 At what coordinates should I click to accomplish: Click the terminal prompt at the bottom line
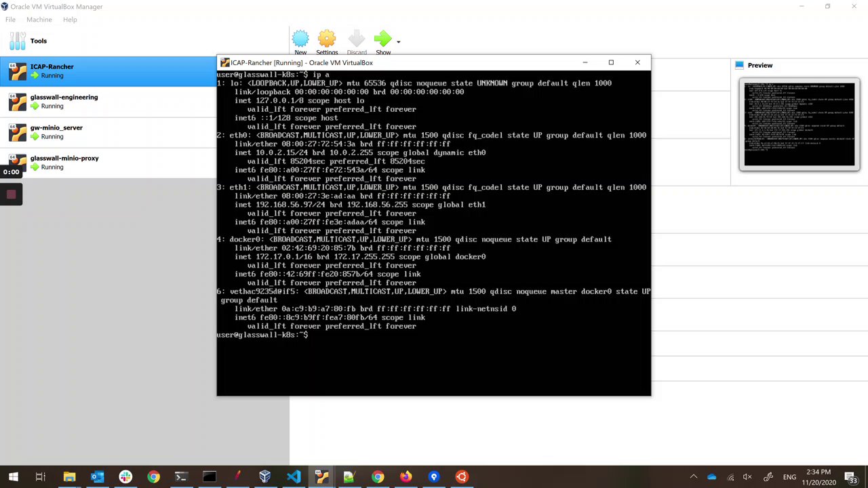(262, 335)
